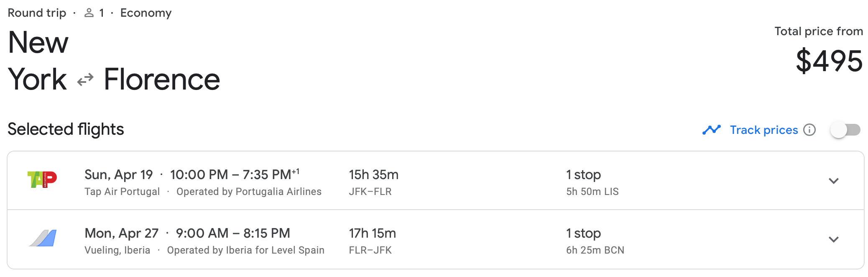Open the Track prices info icon
This screenshot has width=868, height=277.
coord(809,130)
